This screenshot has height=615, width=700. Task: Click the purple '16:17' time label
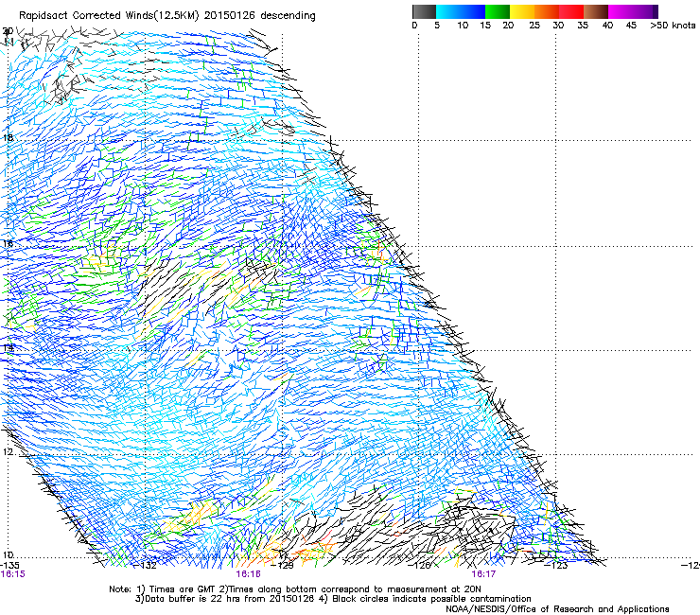click(483, 574)
